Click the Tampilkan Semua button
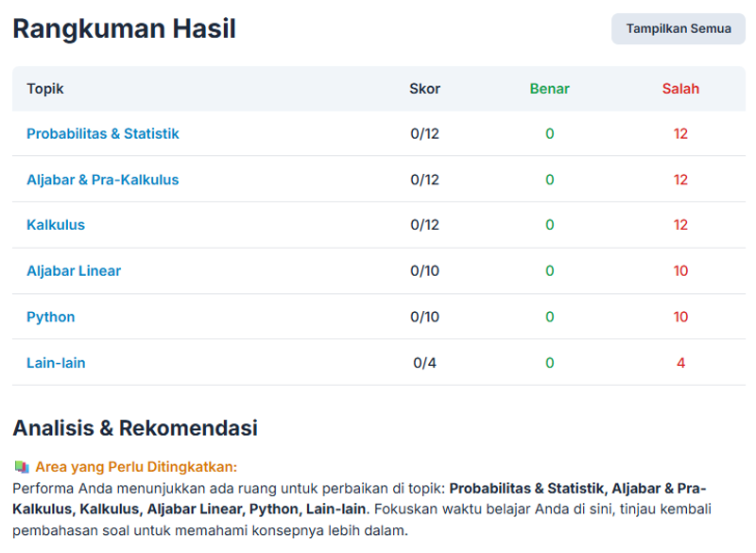The image size is (756, 553). 678,28
